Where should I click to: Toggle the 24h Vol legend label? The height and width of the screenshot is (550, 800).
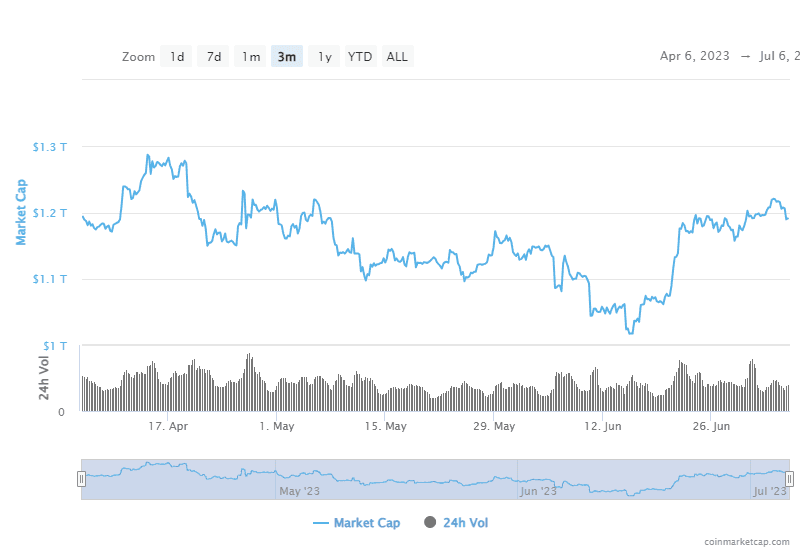(x=464, y=522)
